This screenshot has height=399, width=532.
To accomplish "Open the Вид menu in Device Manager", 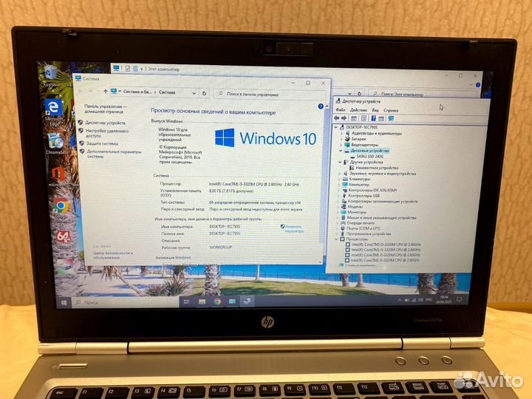I will [x=375, y=110].
